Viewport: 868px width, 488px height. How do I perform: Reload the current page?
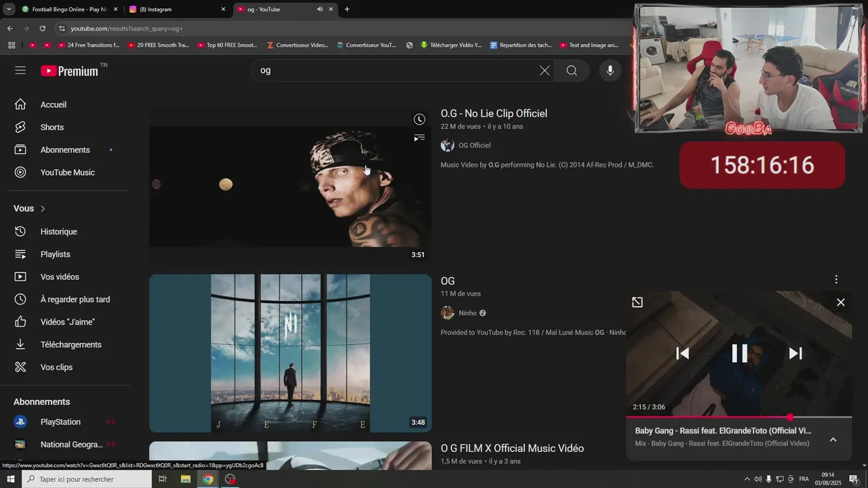(x=42, y=28)
